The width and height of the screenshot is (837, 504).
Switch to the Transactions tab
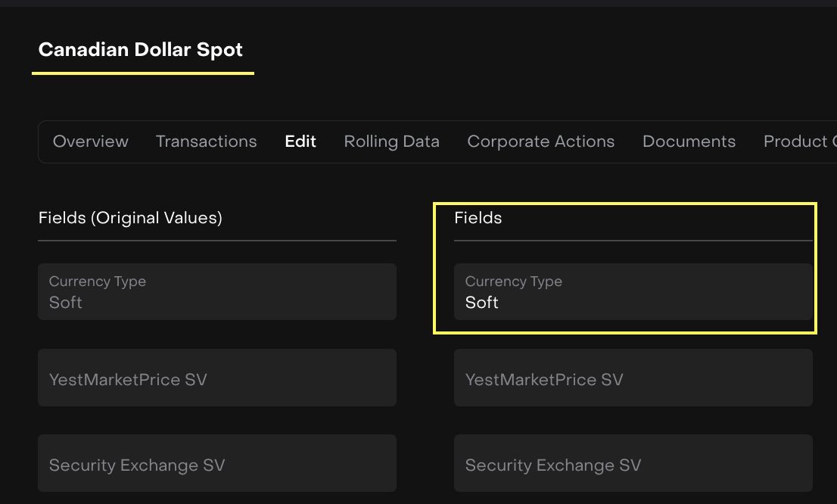point(206,142)
